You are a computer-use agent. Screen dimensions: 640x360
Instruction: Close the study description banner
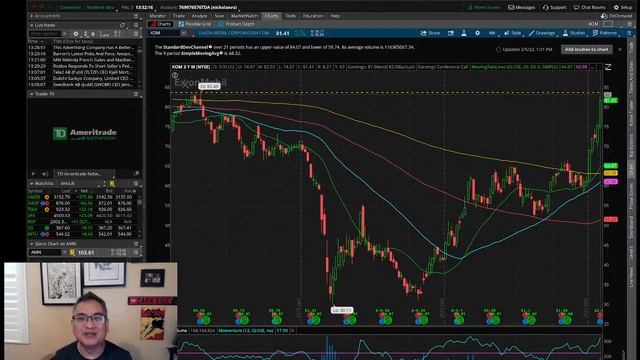tap(620, 49)
